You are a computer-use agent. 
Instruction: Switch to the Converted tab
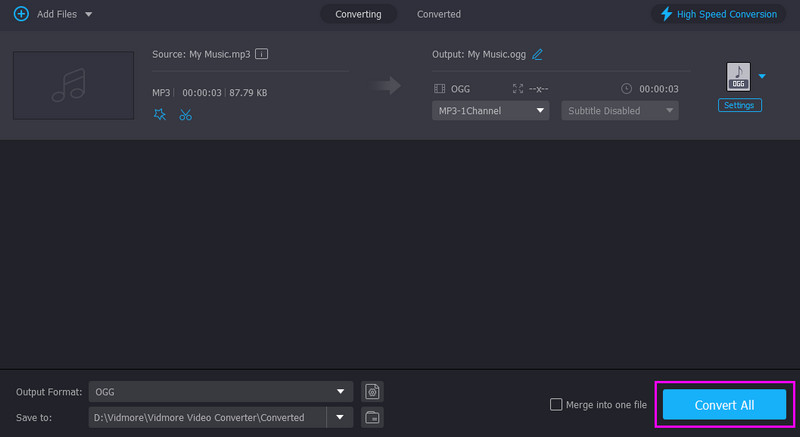pyautogui.click(x=439, y=14)
